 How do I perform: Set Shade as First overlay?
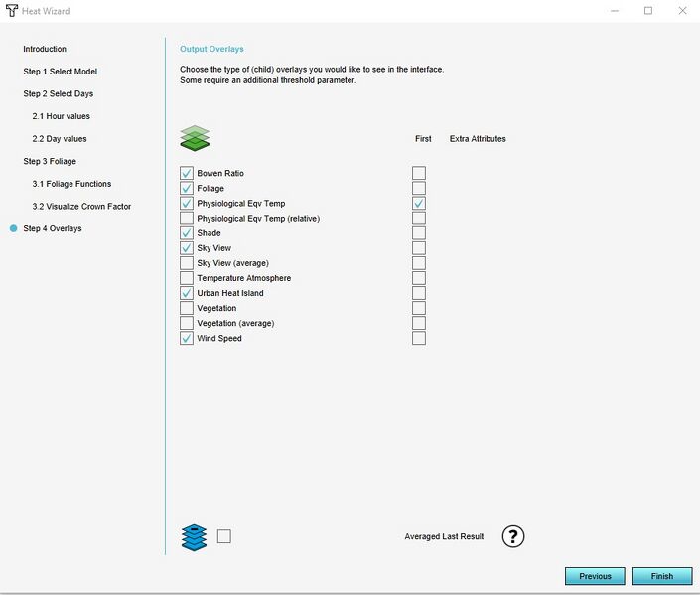click(x=419, y=233)
